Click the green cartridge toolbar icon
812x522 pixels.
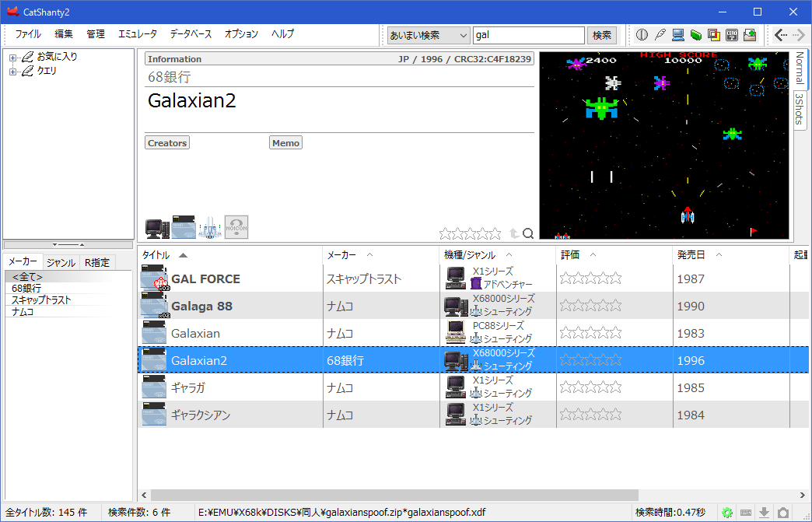coord(696,35)
